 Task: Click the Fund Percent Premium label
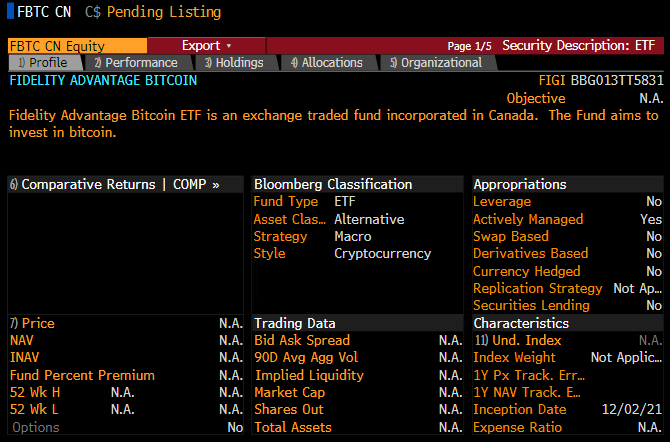[x=82, y=375]
